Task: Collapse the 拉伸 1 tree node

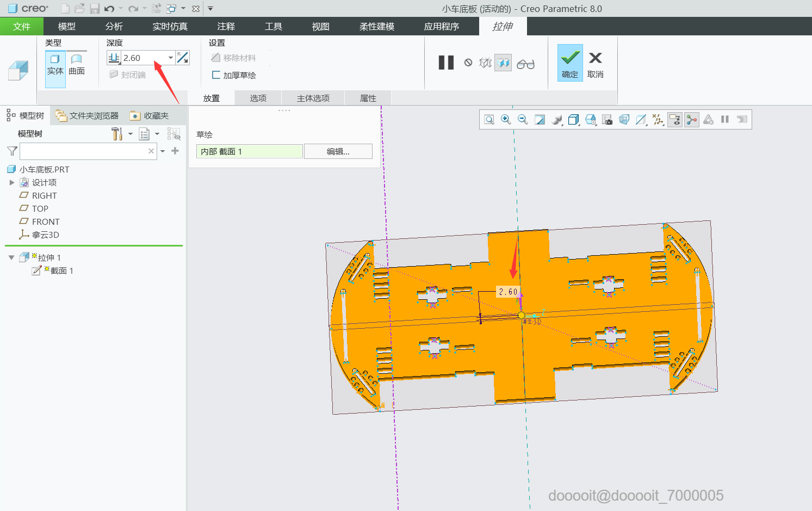Action: pyautogui.click(x=11, y=257)
